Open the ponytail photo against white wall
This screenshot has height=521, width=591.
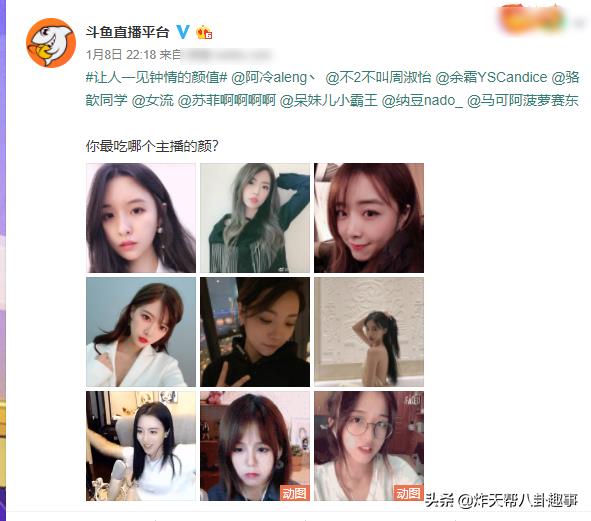pyautogui.click(x=369, y=332)
